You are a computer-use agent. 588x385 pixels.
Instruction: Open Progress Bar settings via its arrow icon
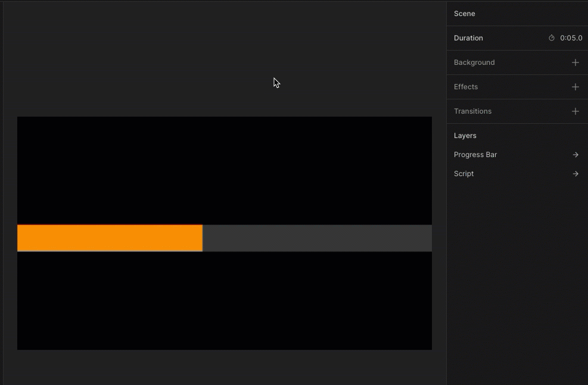[575, 154]
